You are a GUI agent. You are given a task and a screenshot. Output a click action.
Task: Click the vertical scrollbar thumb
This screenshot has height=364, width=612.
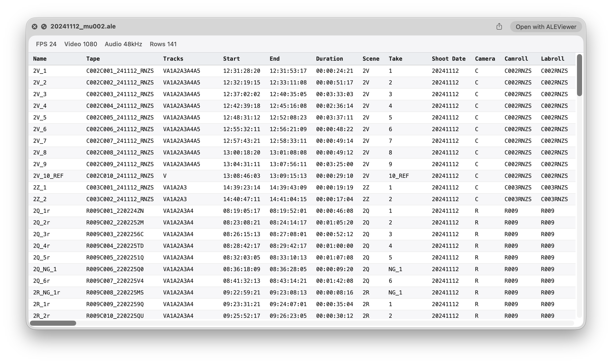point(579,75)
